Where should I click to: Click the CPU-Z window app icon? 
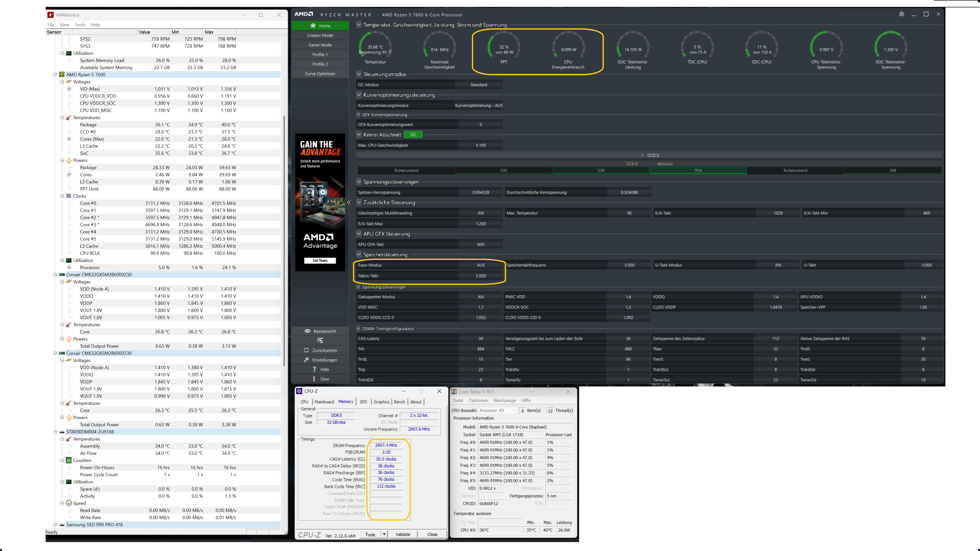coord(299,391)
